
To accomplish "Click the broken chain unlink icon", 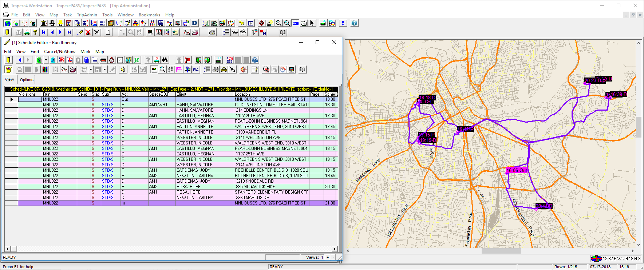I will [x=243, y=32].
